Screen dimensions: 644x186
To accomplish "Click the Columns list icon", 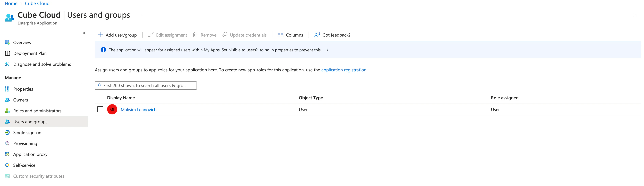I will click(280, 35).
